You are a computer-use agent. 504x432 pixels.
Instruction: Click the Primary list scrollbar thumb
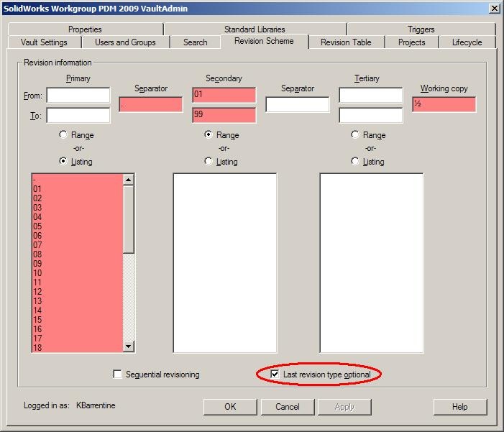(x=129, y=219)
